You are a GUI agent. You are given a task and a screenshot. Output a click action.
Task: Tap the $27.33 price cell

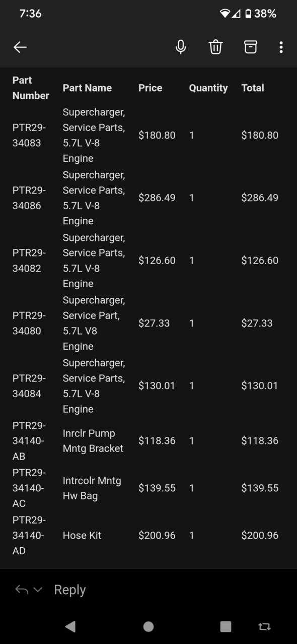pos(154,323)
